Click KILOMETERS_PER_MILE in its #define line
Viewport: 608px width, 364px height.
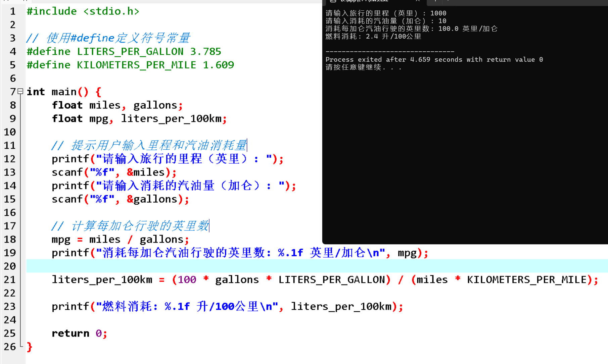click(137, 65)
